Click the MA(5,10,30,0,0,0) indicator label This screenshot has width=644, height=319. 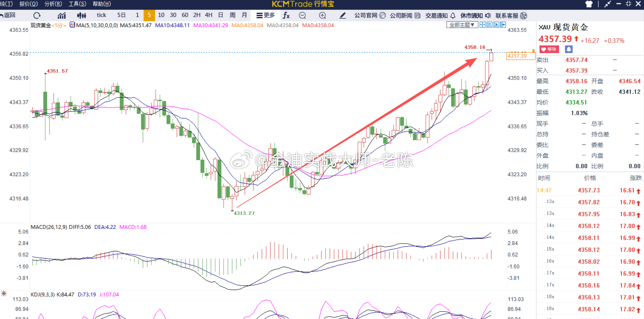click(97, 25)
